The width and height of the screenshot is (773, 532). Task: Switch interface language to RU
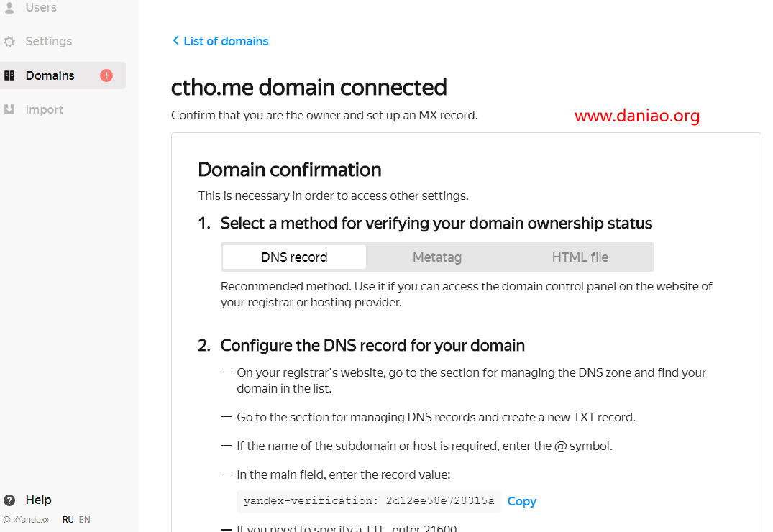click(68, 520)
